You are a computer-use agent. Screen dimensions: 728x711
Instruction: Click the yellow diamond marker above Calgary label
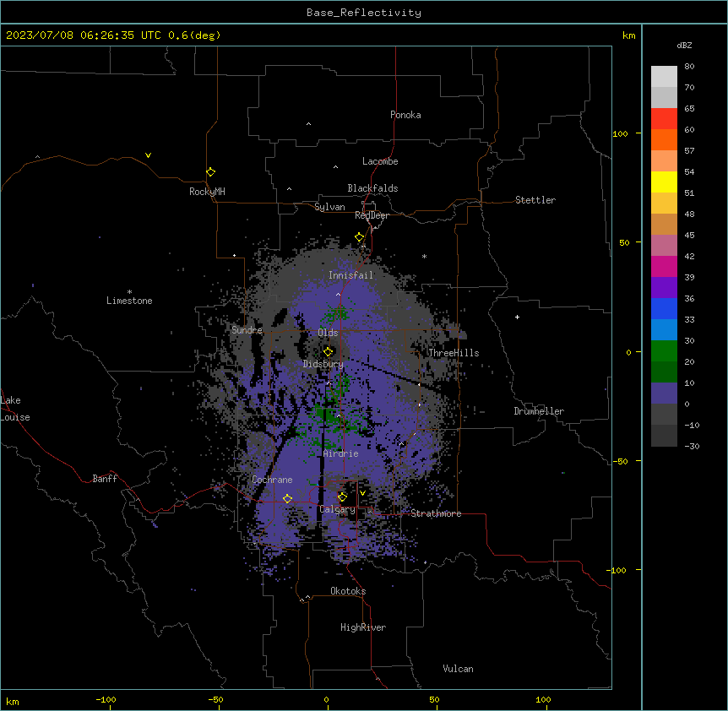coord(342,497)
